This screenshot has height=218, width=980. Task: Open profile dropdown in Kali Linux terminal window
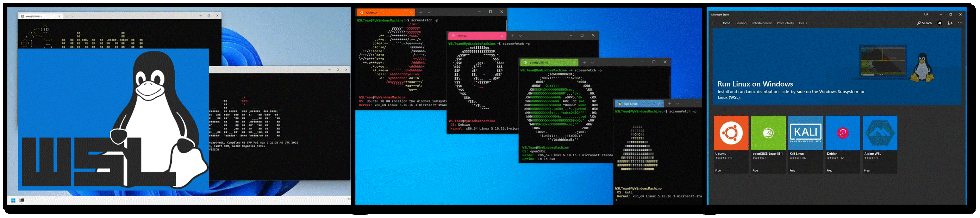pyautogui.click(x=677, y=104)
